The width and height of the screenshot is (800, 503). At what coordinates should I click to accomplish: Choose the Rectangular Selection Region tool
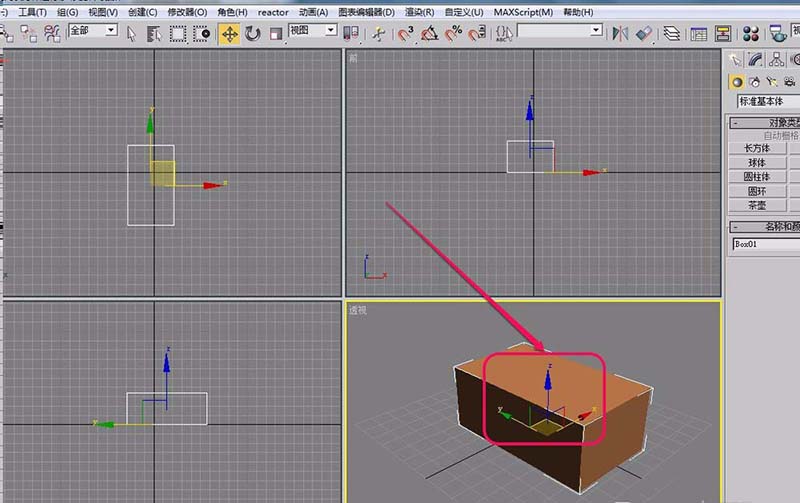point(178,34)
